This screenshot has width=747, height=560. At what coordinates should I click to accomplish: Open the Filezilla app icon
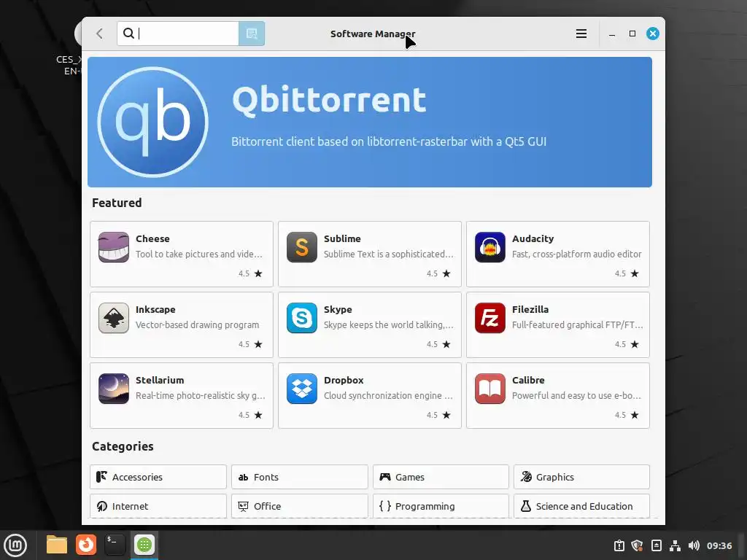point(489,318)
